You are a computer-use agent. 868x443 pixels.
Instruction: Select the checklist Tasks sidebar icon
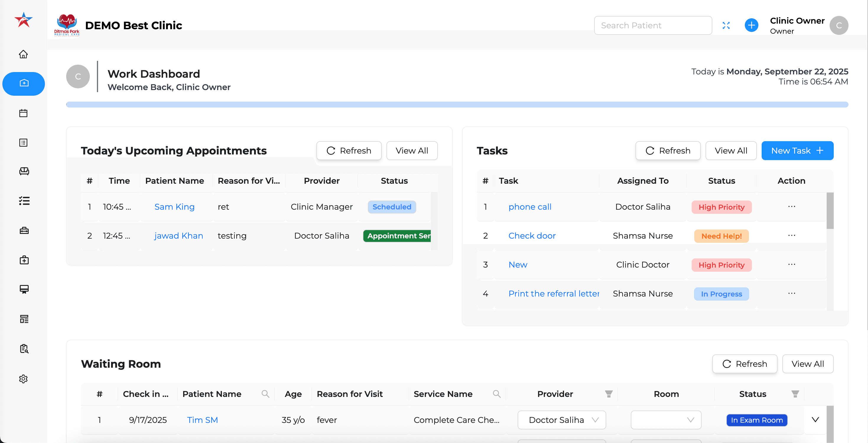24,201
